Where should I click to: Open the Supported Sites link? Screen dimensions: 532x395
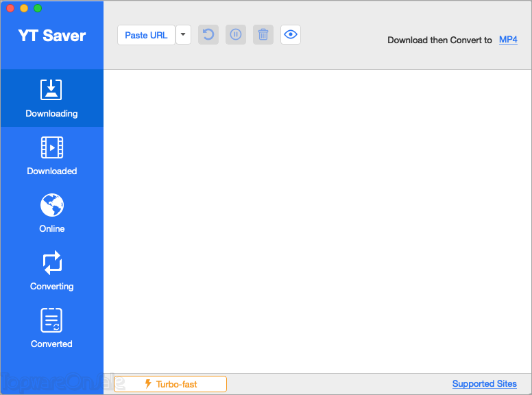(484, 384)
